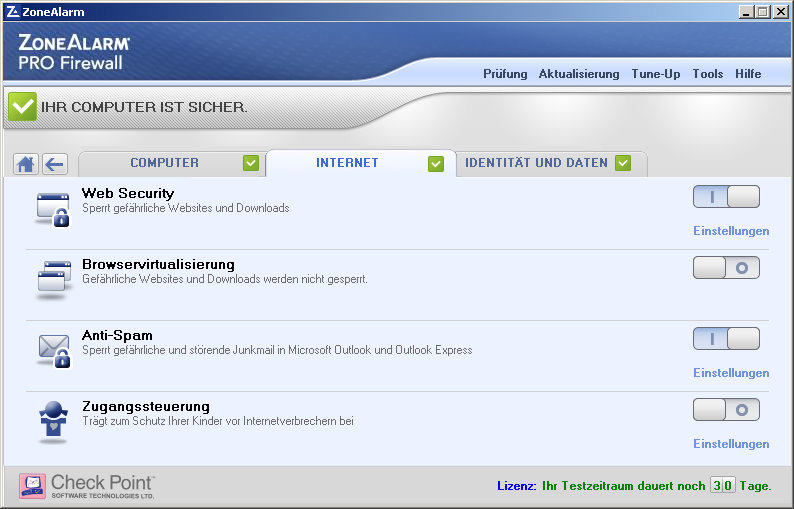This screenshot has width=794, height=509.
Task: Click 'Trägt zum Schutz Ihrer Kinder' description
Action: pyautogui.click(x=218, y=421)
